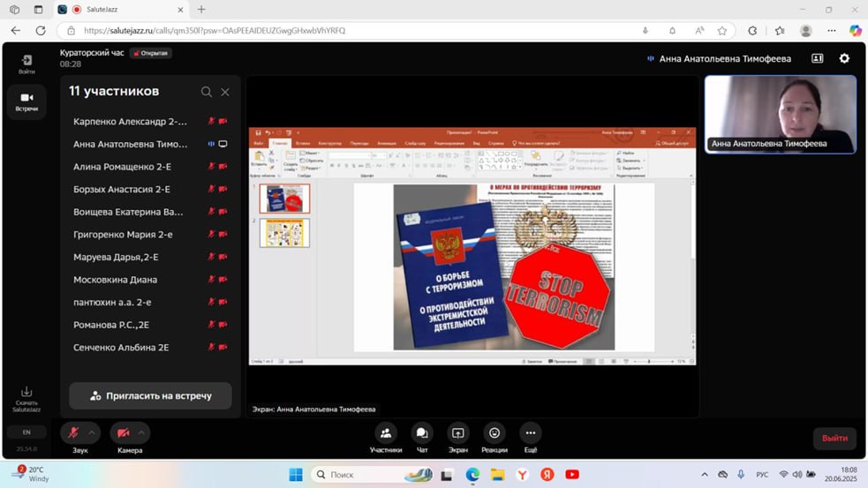Open the Чат chat panel

(422, 433)
